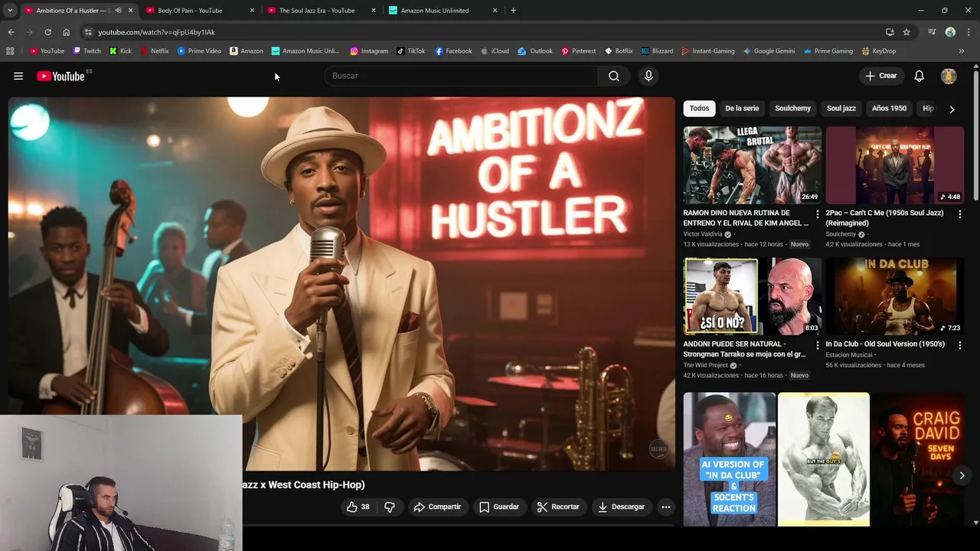The image size is (980, 551).
Task: Open the Craig David Seven Days short
Action: pos(918,459)
